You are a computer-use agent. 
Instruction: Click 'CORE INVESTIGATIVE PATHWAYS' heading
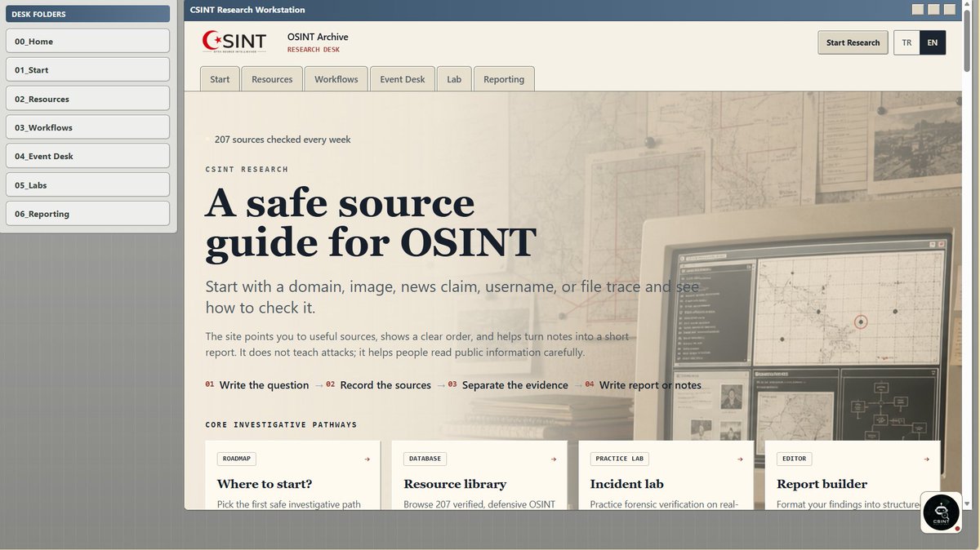coord(281,425)
